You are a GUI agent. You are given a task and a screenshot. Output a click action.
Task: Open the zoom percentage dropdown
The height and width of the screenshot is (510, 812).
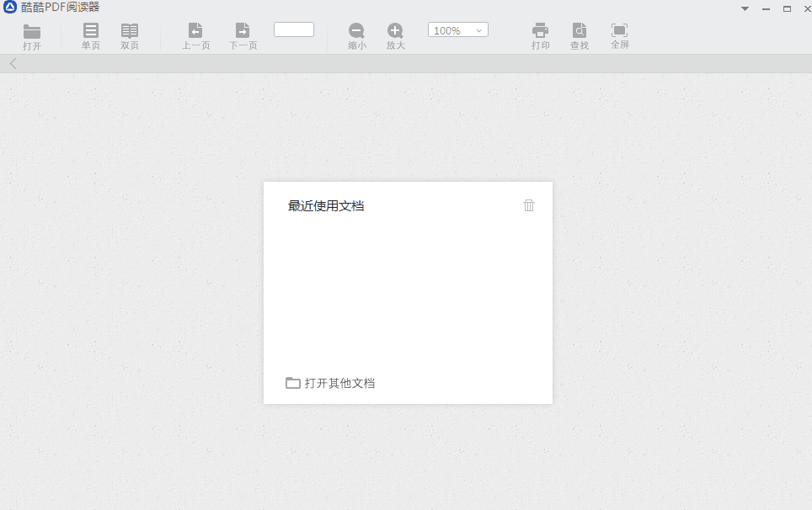(x=478, y=29)
